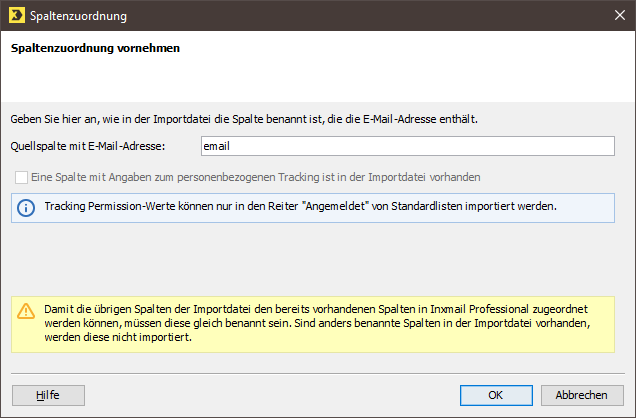Click the warning line 'werden diese nicht importiert.'
This screenshot has width=636, height=418.
pos(118,337)
